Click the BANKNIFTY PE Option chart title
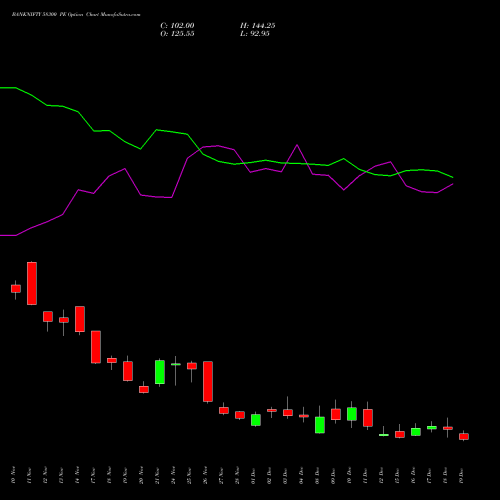This screenshot has height=500, width=500. click(x=76, y=15)
